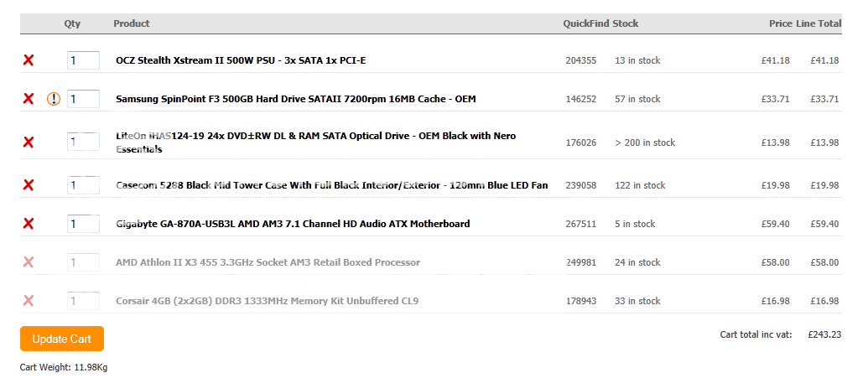
Task: Click quantity field for OCZ Stealth PSU
Action: [83, 60]
